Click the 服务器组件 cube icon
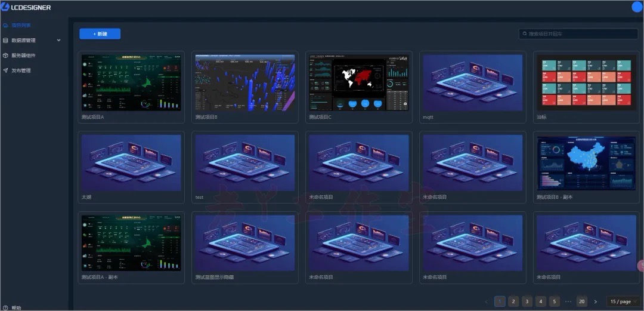 click(x=5, y=56)
